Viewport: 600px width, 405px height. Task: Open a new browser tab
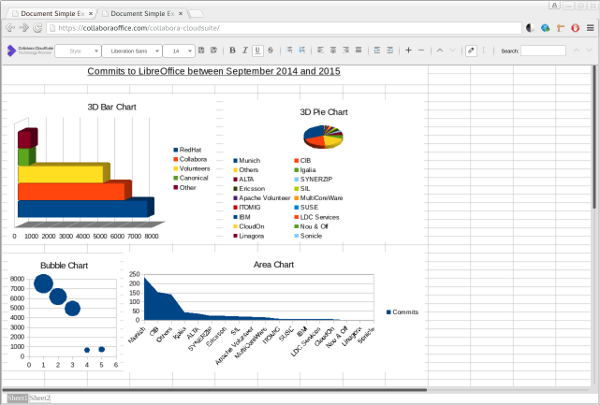pyautogui.click(x=196, y=14)
